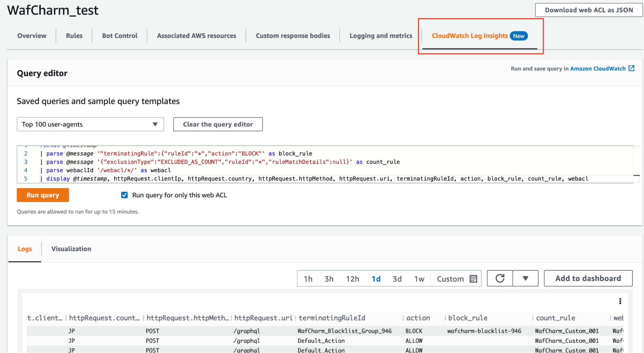Switch to the Rules tab
The width and height of the screenshot is (644, 353).
pyautogui.click(x=74, y=36)
